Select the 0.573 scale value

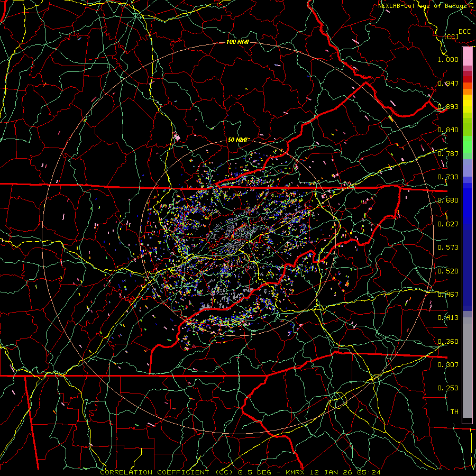[x=448, y=248]
